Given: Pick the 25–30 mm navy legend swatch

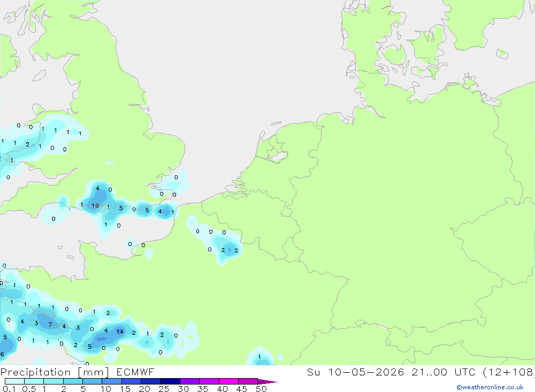Looking at the screenshot, I should point(170,381).
